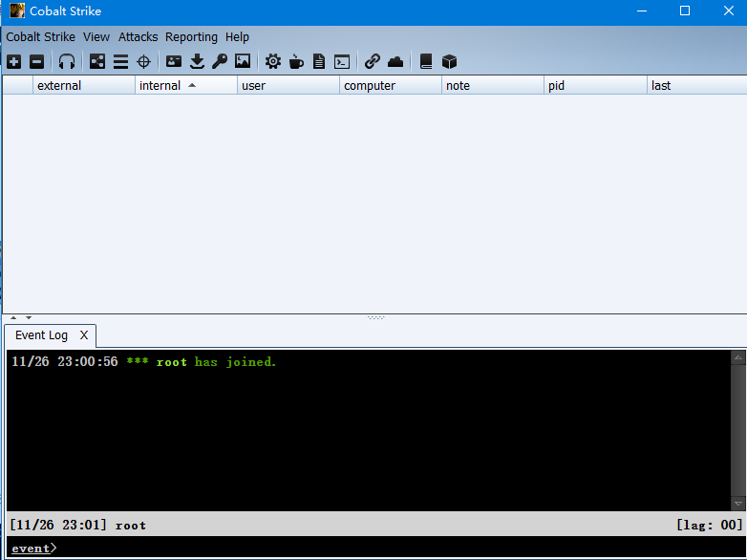Click the 'root has joined' log line
The width and height of the screenshot is (747, 560).
tap(144, 362)
